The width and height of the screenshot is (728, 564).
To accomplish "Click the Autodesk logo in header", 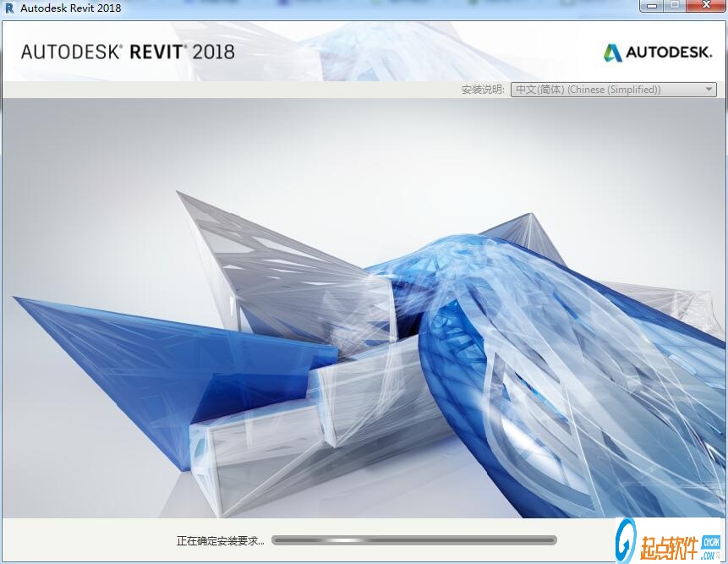I will [x=658, y=52].
